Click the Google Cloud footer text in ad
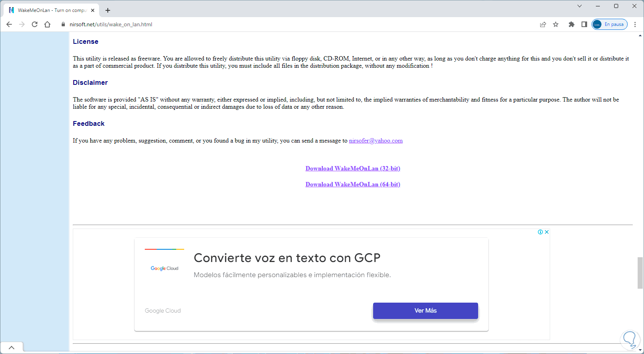This screenshot has height=354, width=644. (x=163, y=311)
